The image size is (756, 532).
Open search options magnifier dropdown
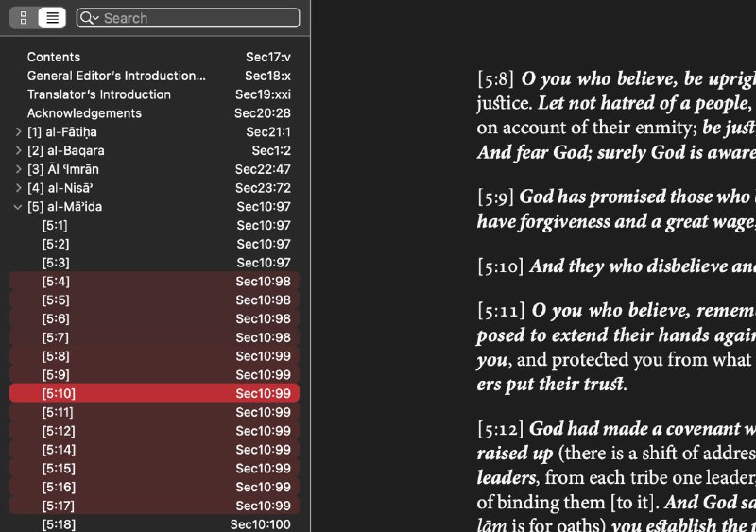point(89,18)
